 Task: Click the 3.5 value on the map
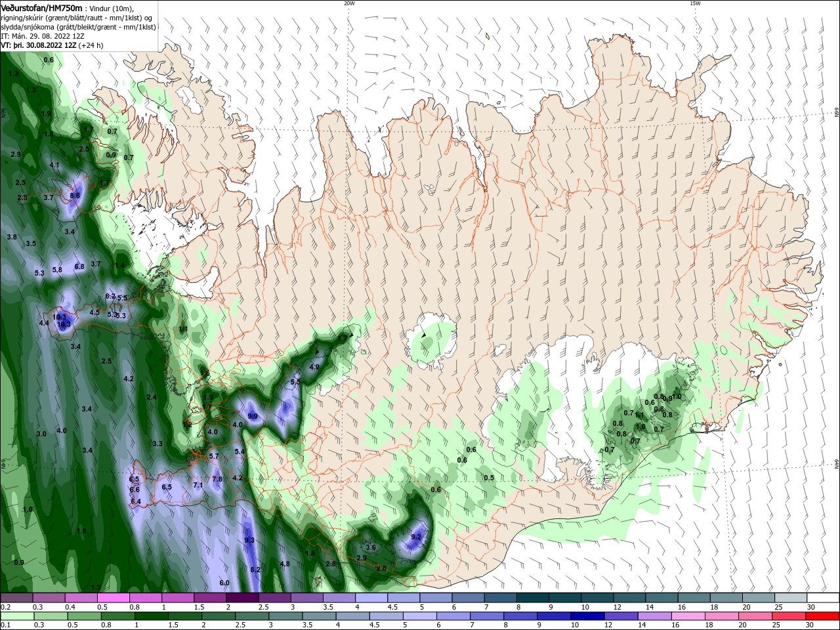(x=31, y=243)
